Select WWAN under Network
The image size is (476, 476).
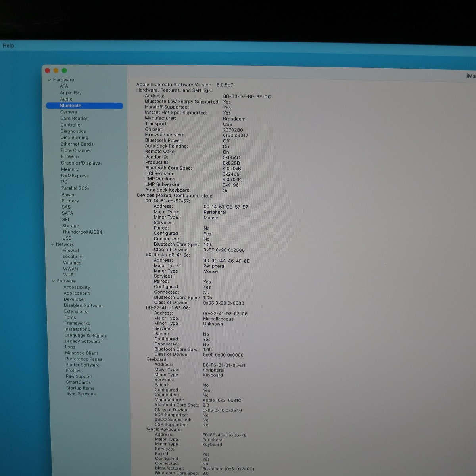pyautogui.click(x=71, y=269)
